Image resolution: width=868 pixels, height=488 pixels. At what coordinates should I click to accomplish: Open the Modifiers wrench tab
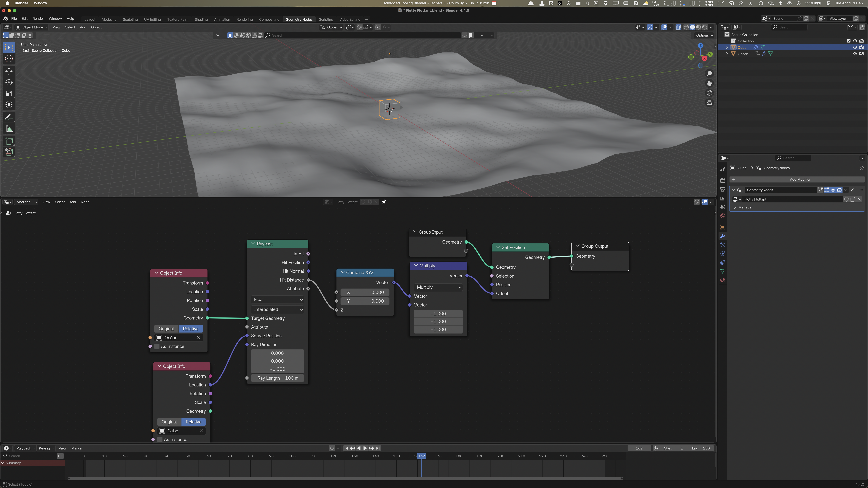[x=722, y=236]
